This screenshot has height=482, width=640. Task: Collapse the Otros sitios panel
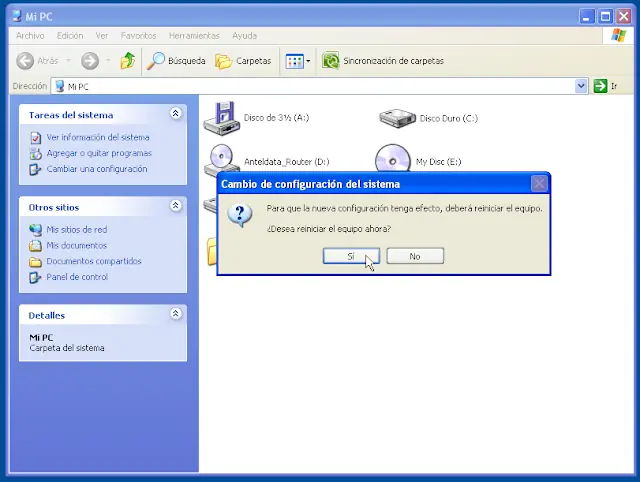(x=176, y=206)
